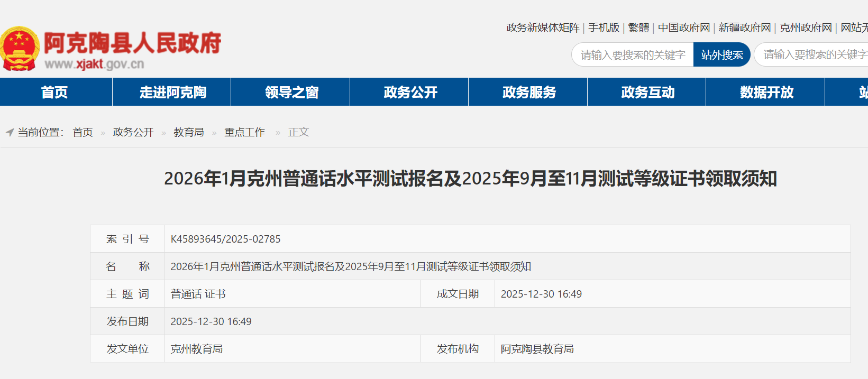Click 重点工作 in the breadcrumb path
Screen dimensions: 868x379
click(x=244, y=132)
